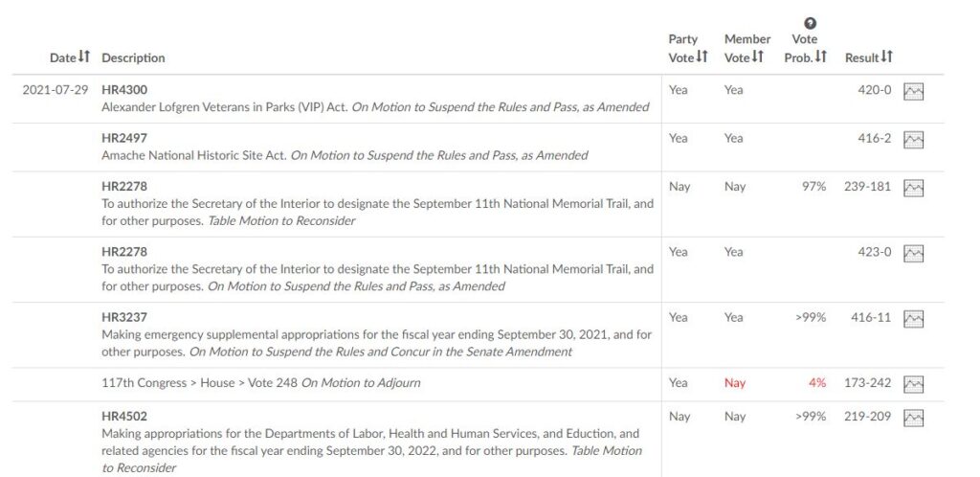Image resolution: width=980 pixels, height=477 pixels.
Task: Open chart icon for HR3237 vote row
Action: tap(913, 319)
